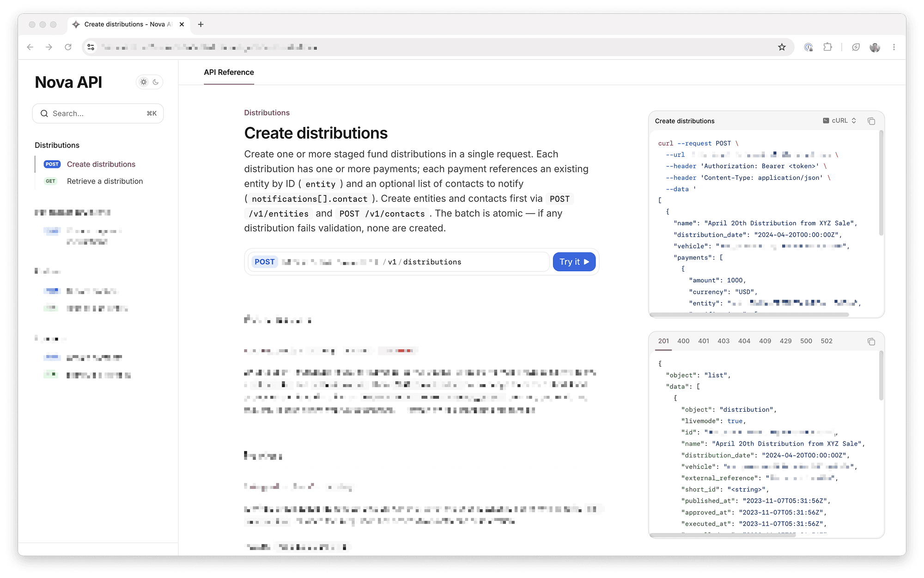Click the search magnifier icon
The image size is (924, 578).
[x=44, y=114]
